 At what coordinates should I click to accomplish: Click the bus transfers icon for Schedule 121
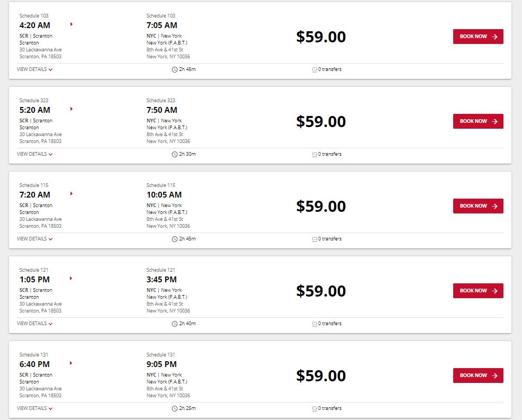click(314, 324)
